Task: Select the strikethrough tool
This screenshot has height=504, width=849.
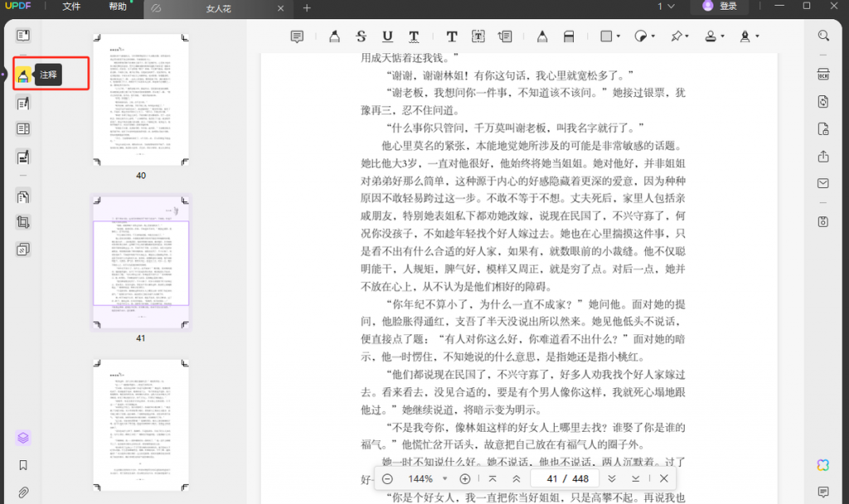Action: pos(361,36)
